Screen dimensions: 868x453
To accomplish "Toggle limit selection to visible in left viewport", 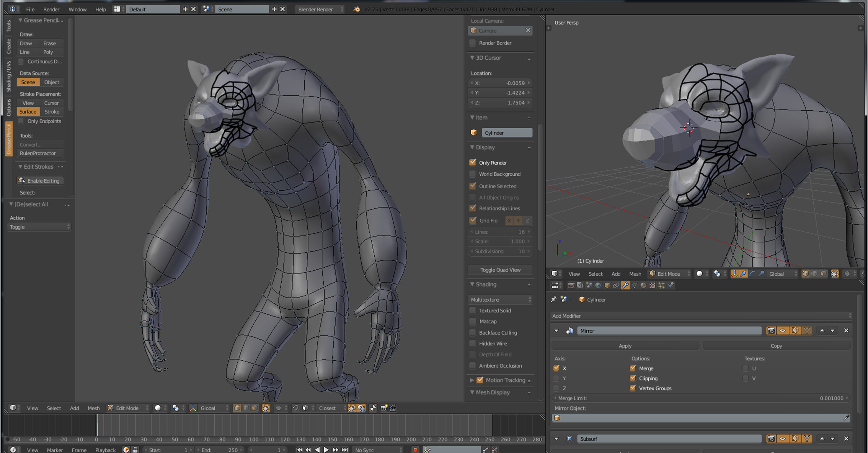I will pos(266,408).
